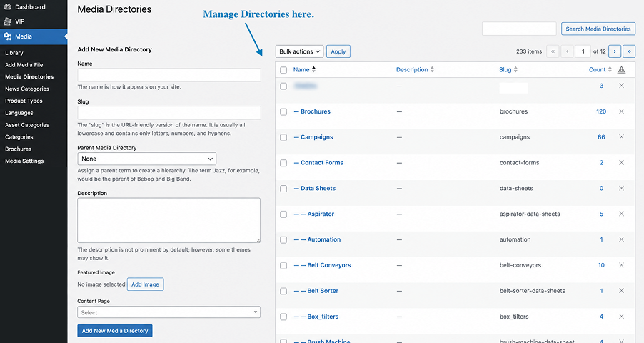Click the media directories search box
Image resolution: width=644 pixels, height=343 pixels.
tap(519, 29)
